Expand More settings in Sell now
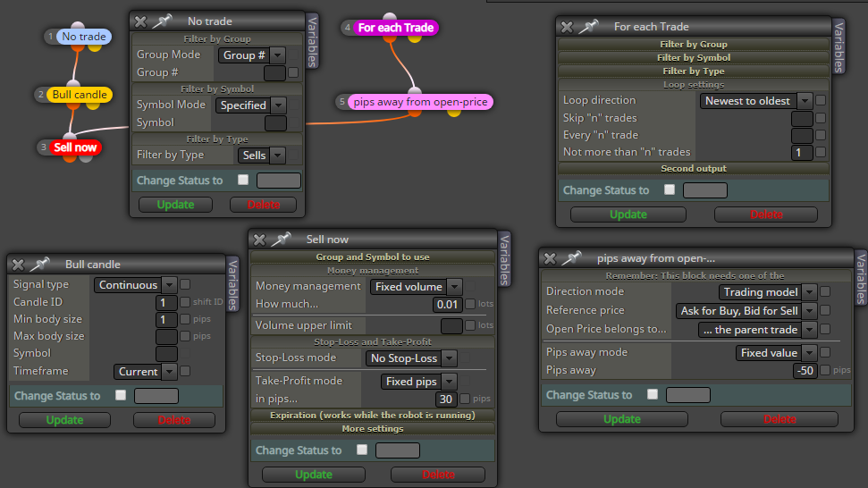 click(373, 429)
